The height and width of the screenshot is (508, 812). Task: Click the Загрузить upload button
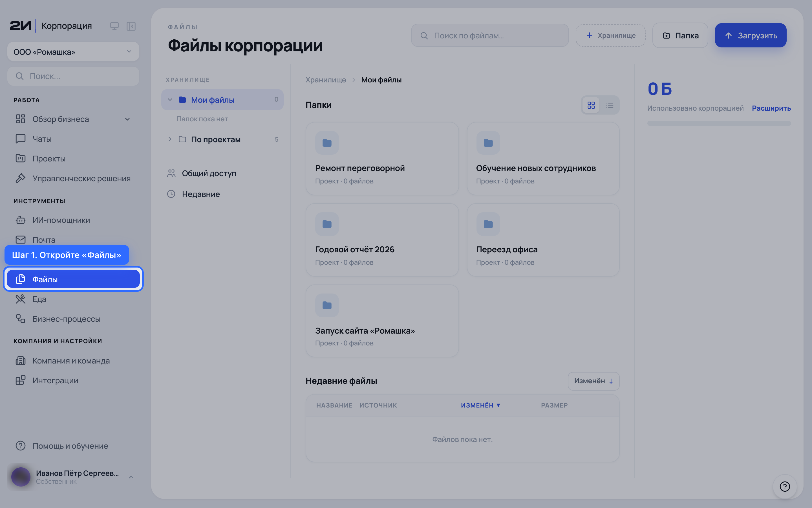coord(751,35)
